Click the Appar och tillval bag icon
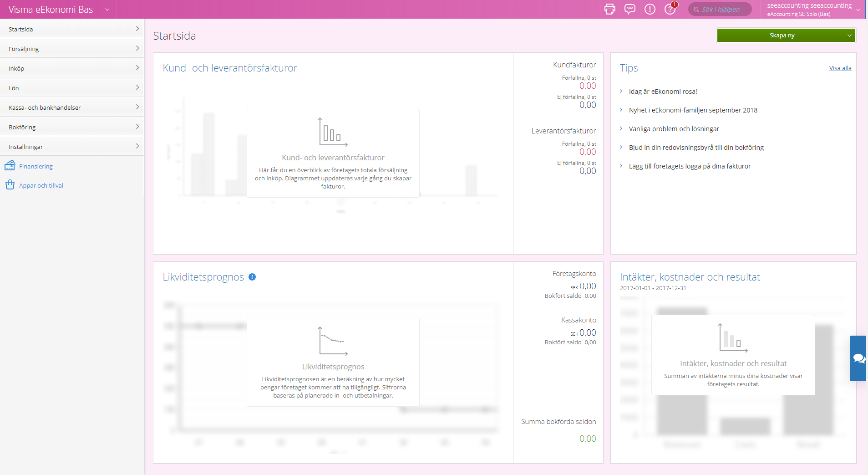868x475 pixels. pyautogui.click(x=10, y=185)
